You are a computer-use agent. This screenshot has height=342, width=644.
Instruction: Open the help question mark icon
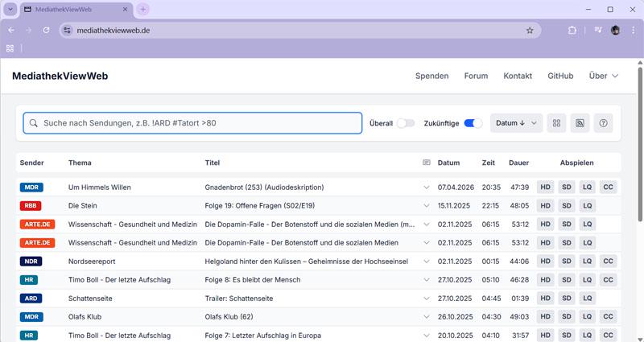click(x=602, y=123)
